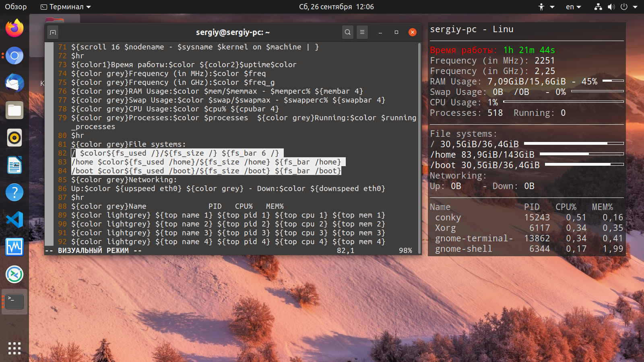Open the Files manager in dock
The image size is (644, 362).
click(x=14, y=110)
